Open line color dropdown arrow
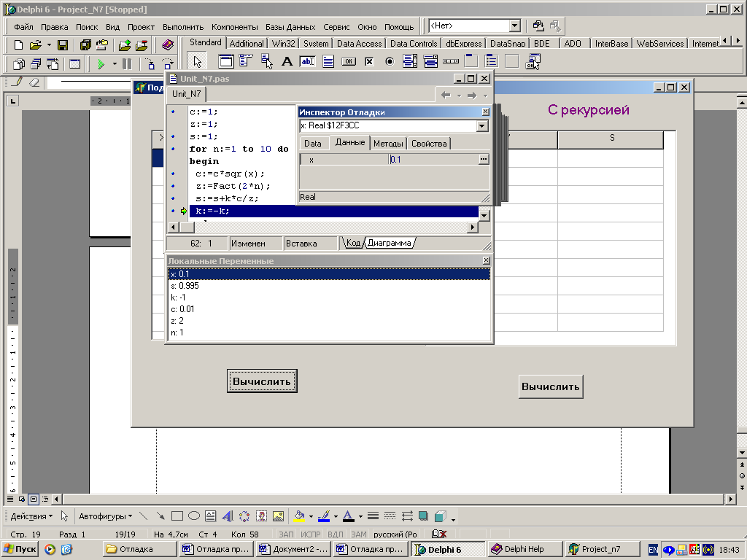The height and width of the screenshot is (560, 747). 336,516
